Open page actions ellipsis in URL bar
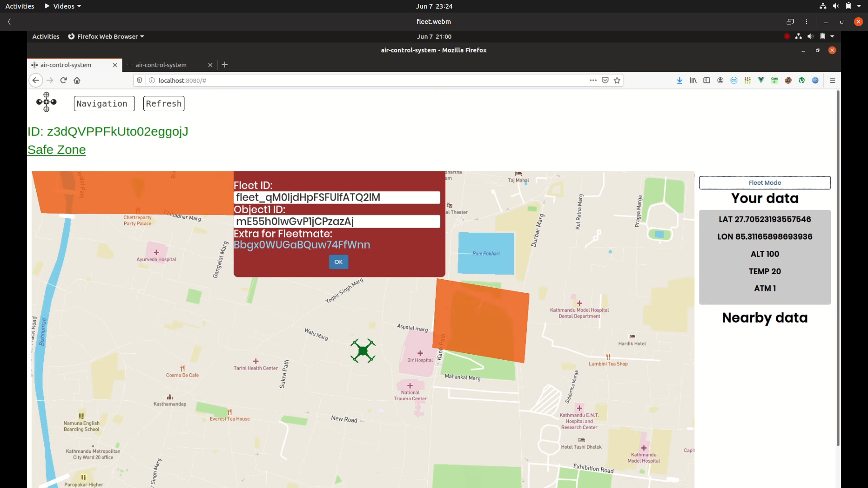868x488 pixels. (593, 80)
